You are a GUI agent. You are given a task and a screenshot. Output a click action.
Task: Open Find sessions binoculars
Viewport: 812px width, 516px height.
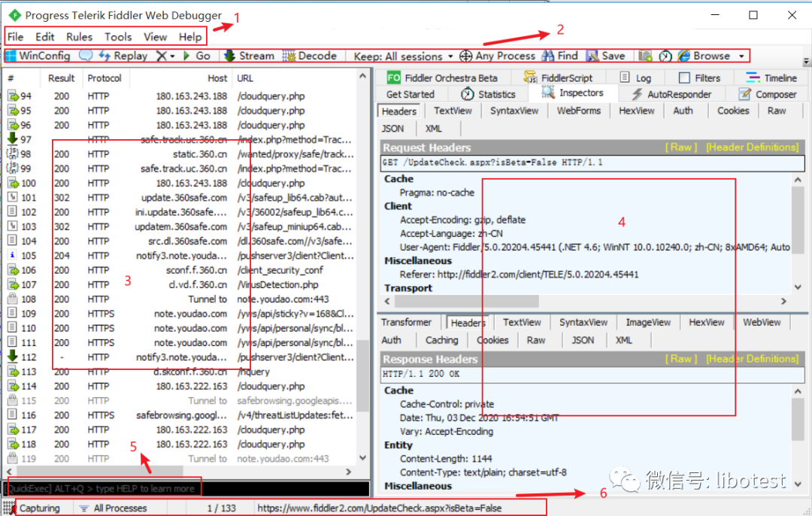coord(559,56)
